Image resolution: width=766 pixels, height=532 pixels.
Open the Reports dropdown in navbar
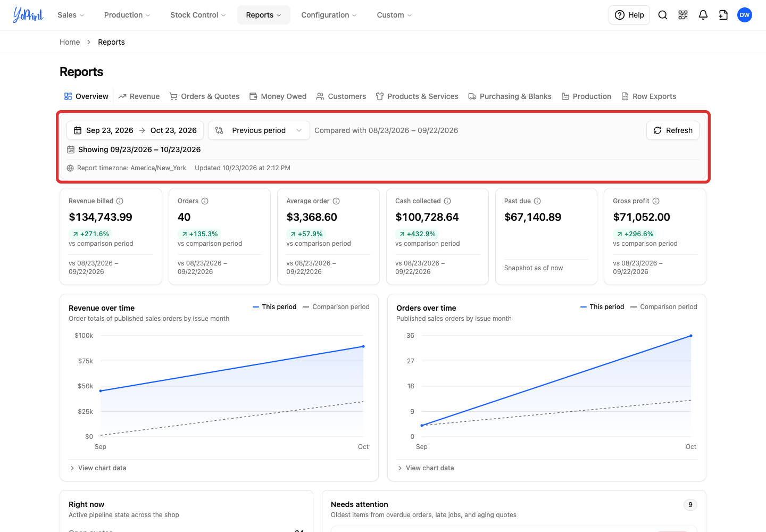coord(264,15)
